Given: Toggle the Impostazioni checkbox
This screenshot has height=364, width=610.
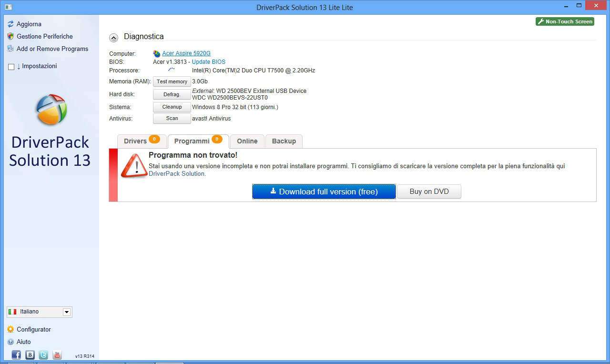Looking at the screenshot, I should (x=11, y=67).
